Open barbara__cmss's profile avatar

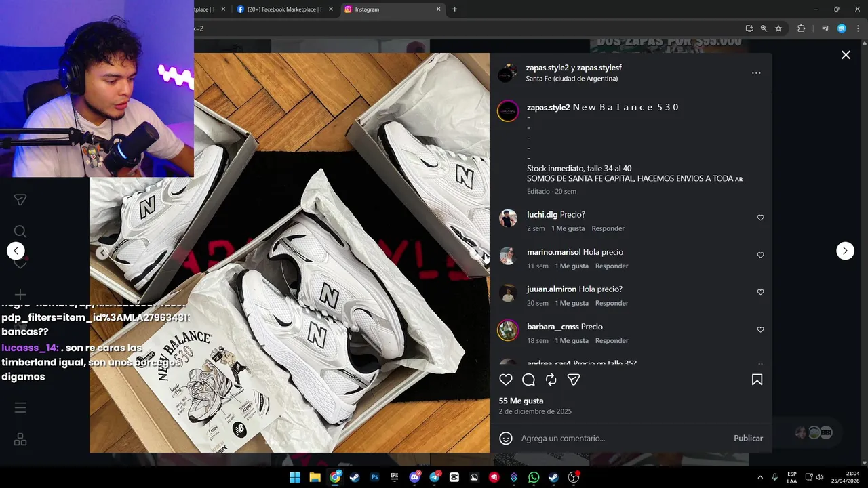tap(508, 330)
